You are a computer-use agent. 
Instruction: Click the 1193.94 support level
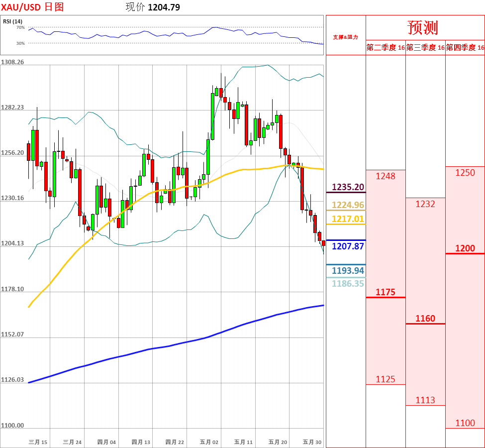point(348,271)
